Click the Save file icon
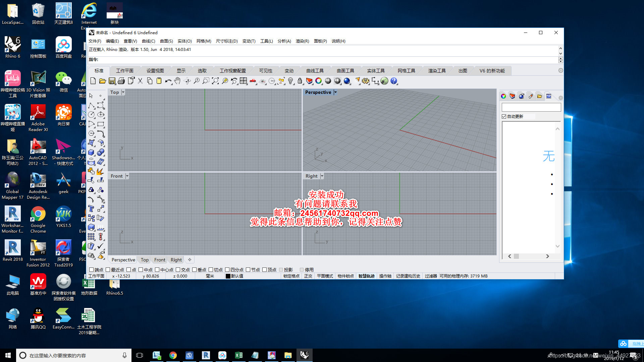The height and width of the screenshot is (362, 644). pos(112,81)
